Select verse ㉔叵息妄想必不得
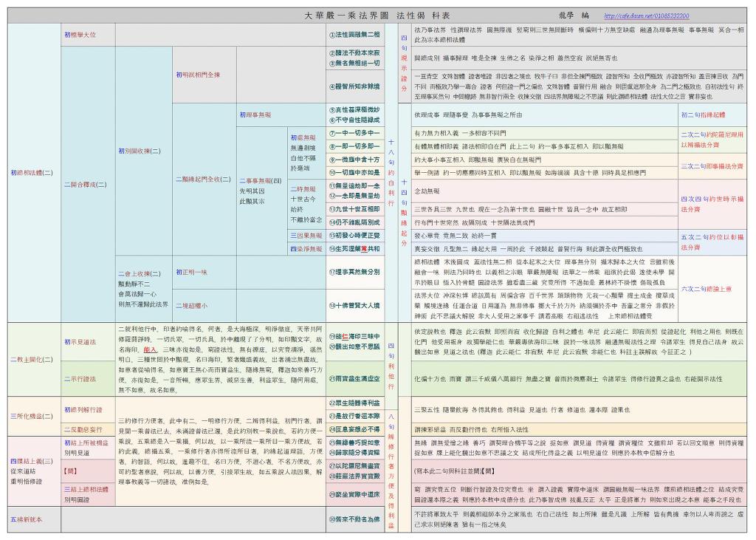This screenshot has width=756, height=540. (x=354, y=429)
